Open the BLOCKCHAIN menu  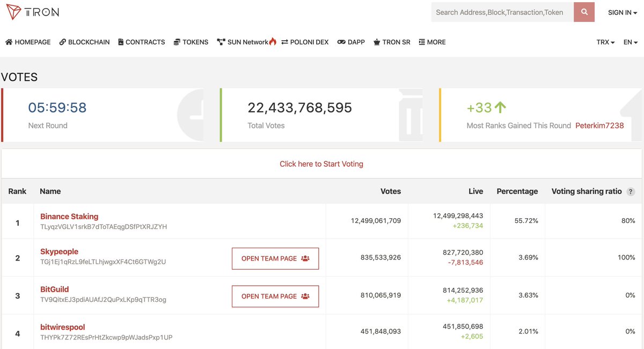point(84,42)
